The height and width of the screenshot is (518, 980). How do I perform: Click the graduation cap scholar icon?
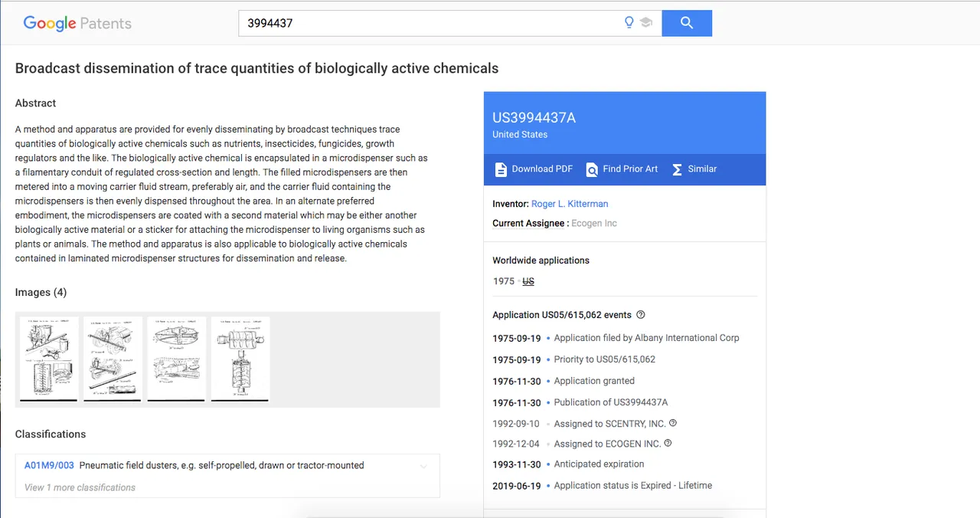click(646, 23)
